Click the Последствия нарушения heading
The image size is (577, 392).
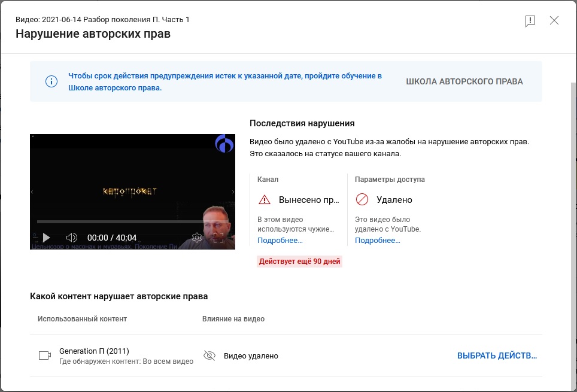[302, 123]
